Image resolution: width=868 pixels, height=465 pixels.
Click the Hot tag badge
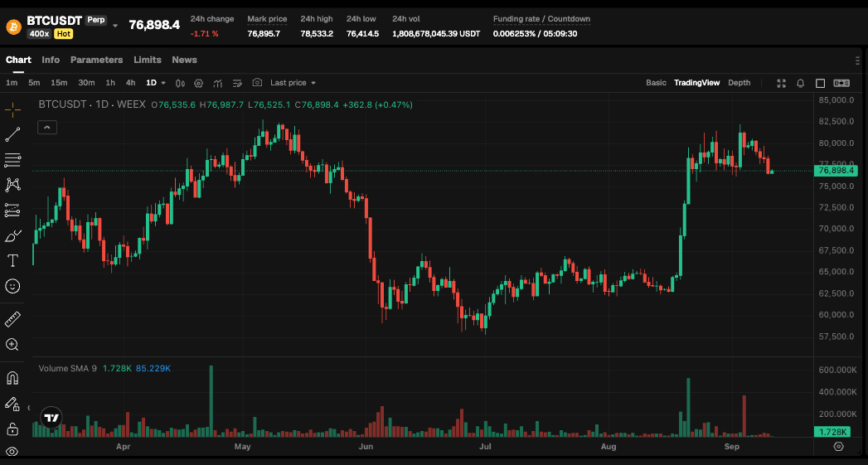pyautogui.click(x=64, y=34)
